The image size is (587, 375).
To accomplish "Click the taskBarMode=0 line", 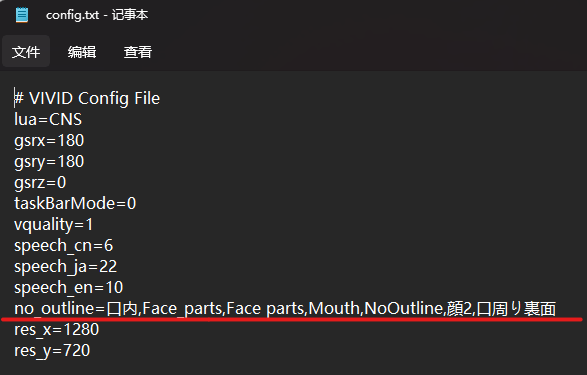I will 75,204.
